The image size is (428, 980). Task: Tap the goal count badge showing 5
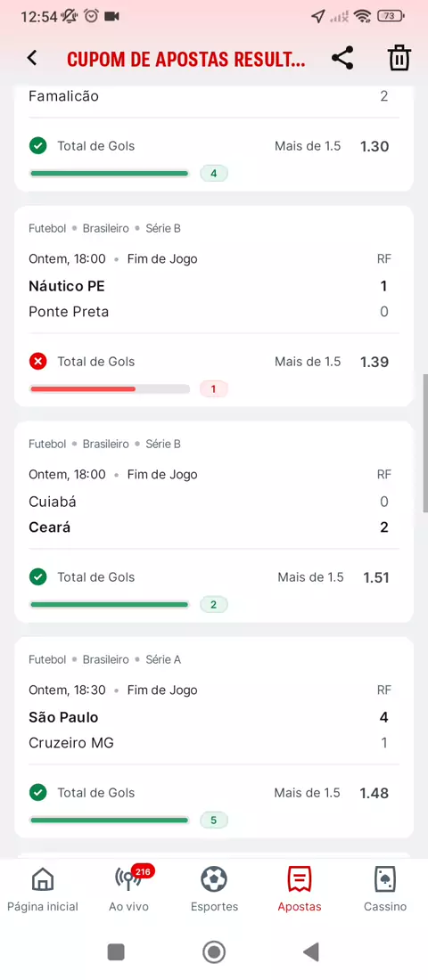point(213,820)
